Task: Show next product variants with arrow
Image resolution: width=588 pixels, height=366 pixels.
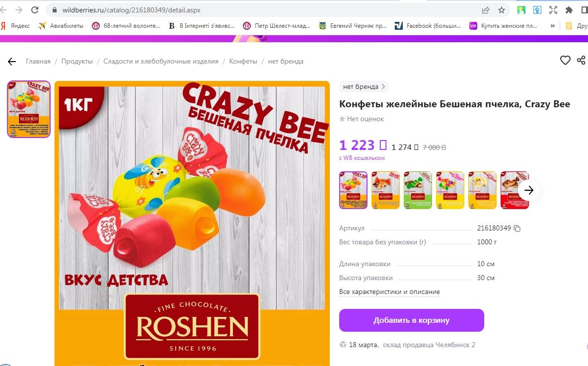Action: click(x=529, y=190)
